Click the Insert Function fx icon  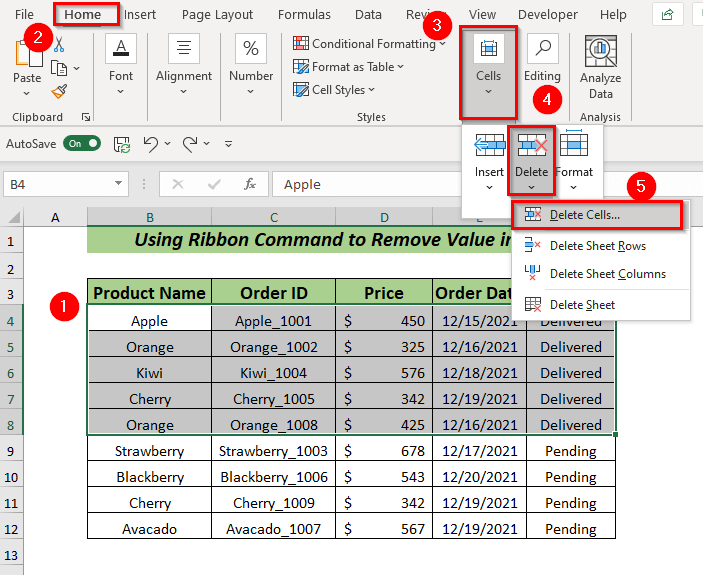(x=250, y=184)
